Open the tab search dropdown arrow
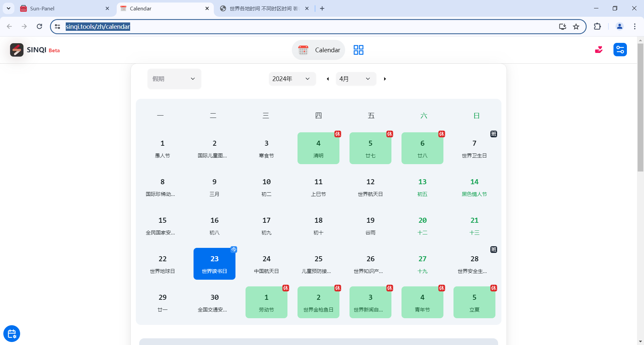The width and height of the screenshot is (644, 345). (x=8, y=8)
